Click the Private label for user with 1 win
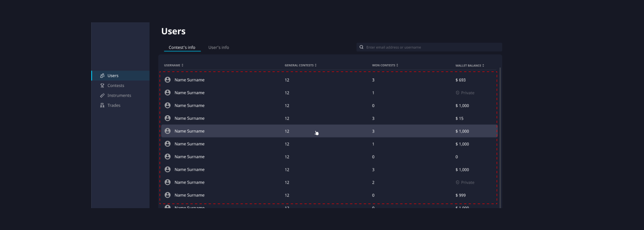This screenshot has height=230, width=644. pyautogui.click(x=467, y=93)
